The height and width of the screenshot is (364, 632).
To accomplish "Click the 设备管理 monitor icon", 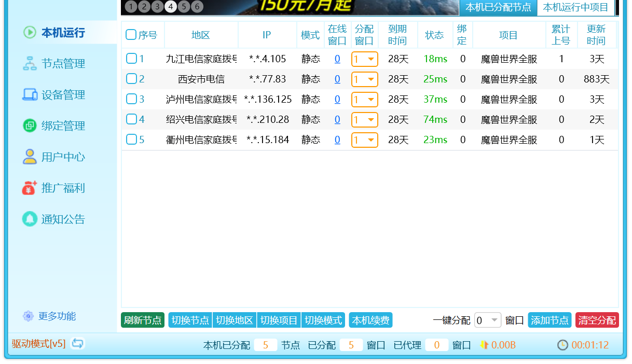I will point(30,95).
